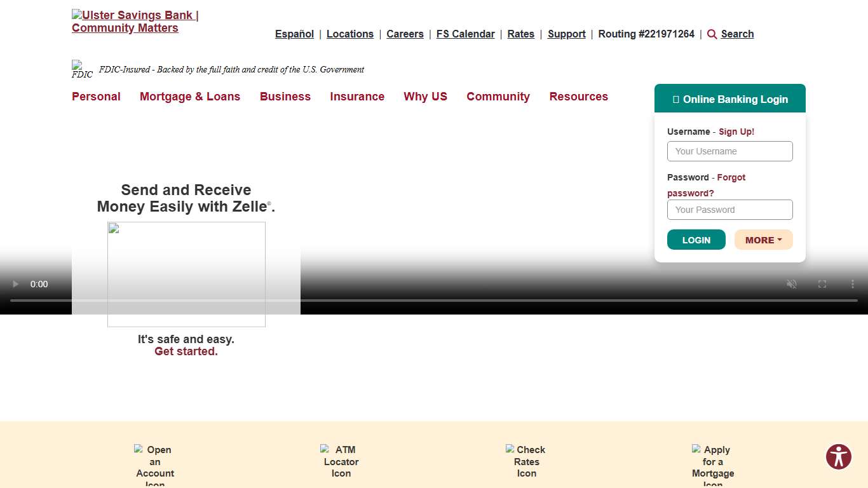The width and height of the screenshot is (868, 488).
Task: Open the Mortgage & Loans navigation menu
Action: pos(189,97)
